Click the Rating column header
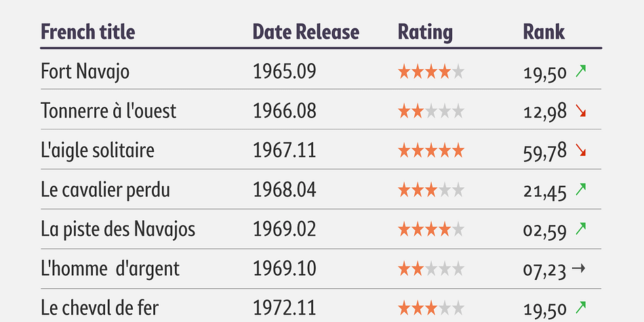644x322 pixels. click(x=425, y=33)
